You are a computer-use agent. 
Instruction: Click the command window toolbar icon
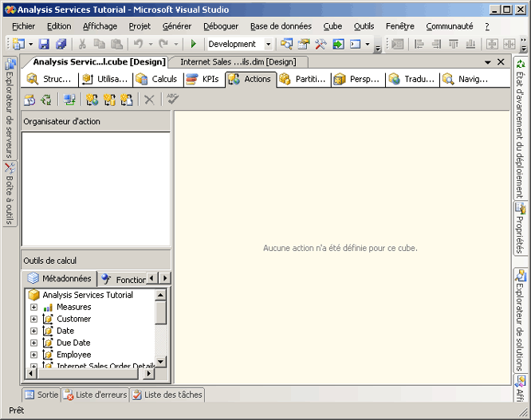click(x=356, y=44)
